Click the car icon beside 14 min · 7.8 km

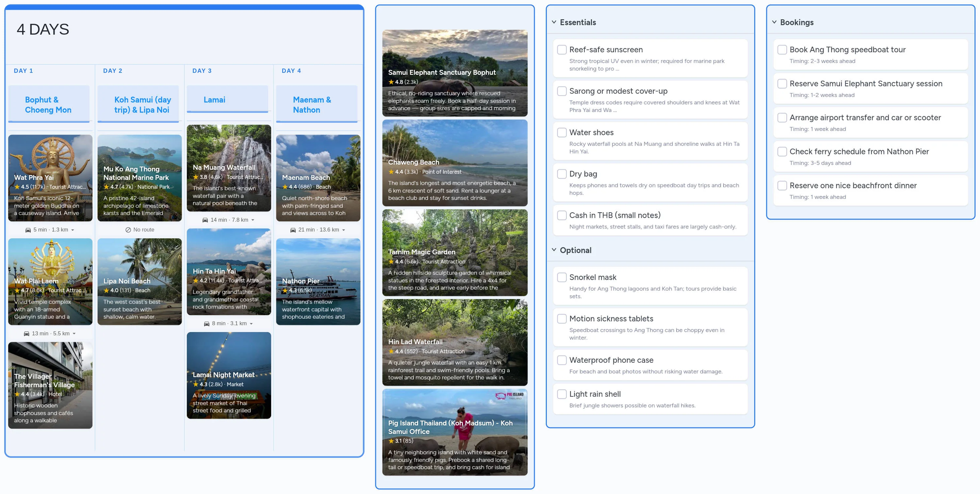205,220
